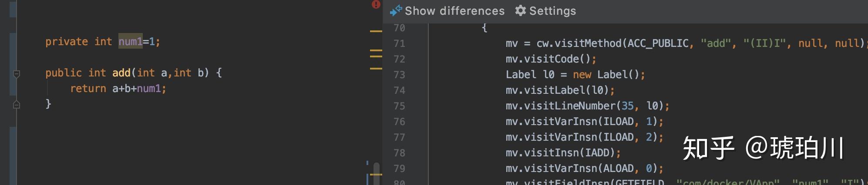The image size is (868, 185).
Task: Click the Show differences arrows icon
Action: pyautogui.click(x=395, y=10)
